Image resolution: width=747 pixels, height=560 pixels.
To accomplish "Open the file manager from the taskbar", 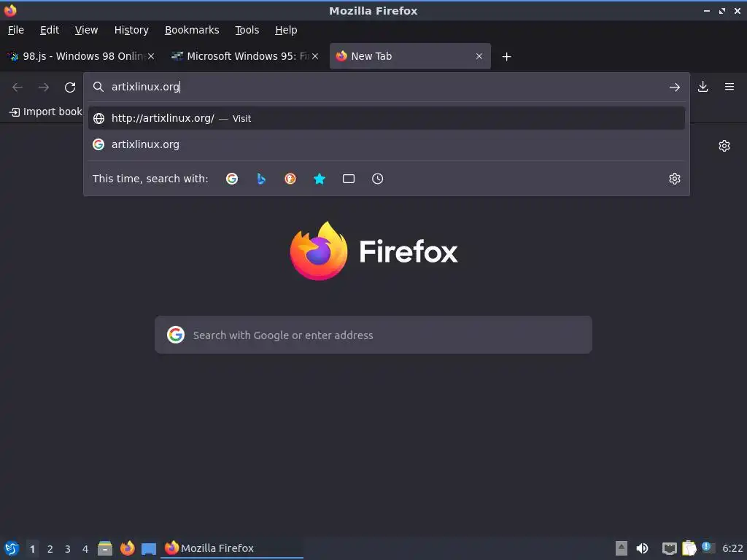I will coord(105,548).
